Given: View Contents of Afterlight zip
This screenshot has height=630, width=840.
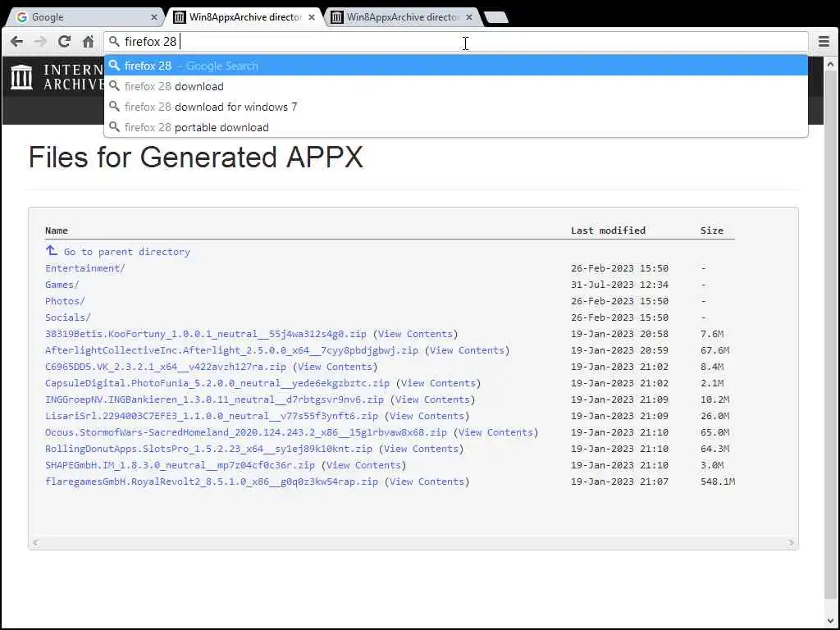Looking at the screenshot, I should [467, 350].
